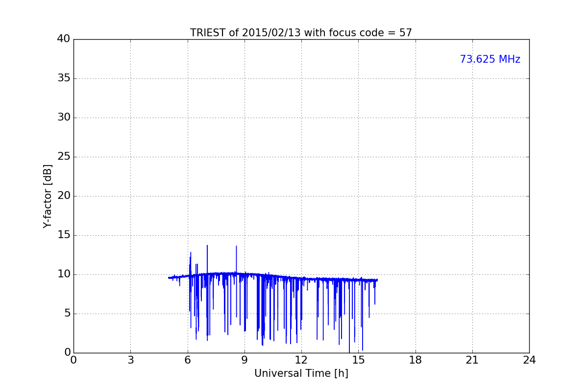Click x-axis tick label 12
The width and height of the screenshot is (588, 392).
click(x=301, y=360)
